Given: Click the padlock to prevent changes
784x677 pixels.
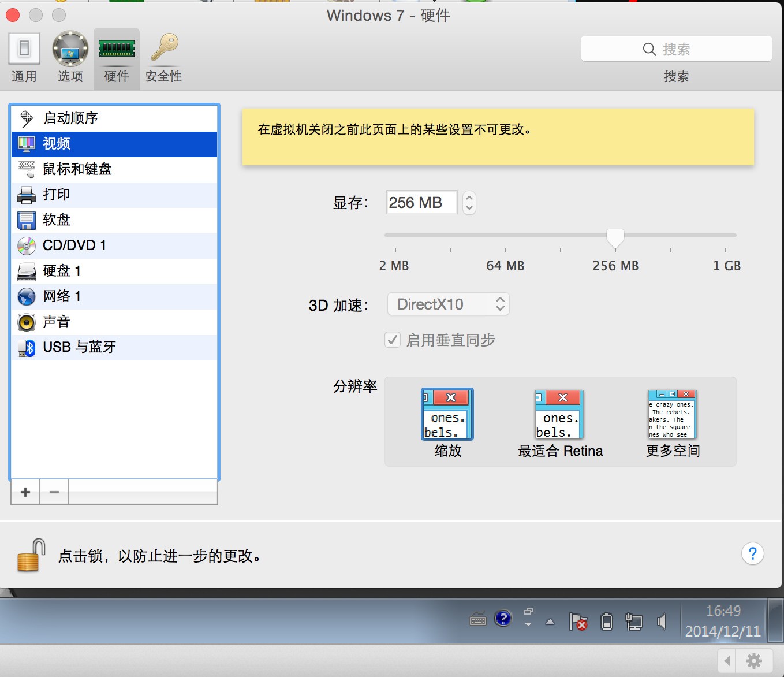Looking at the screenshot, I should point(31,555).
